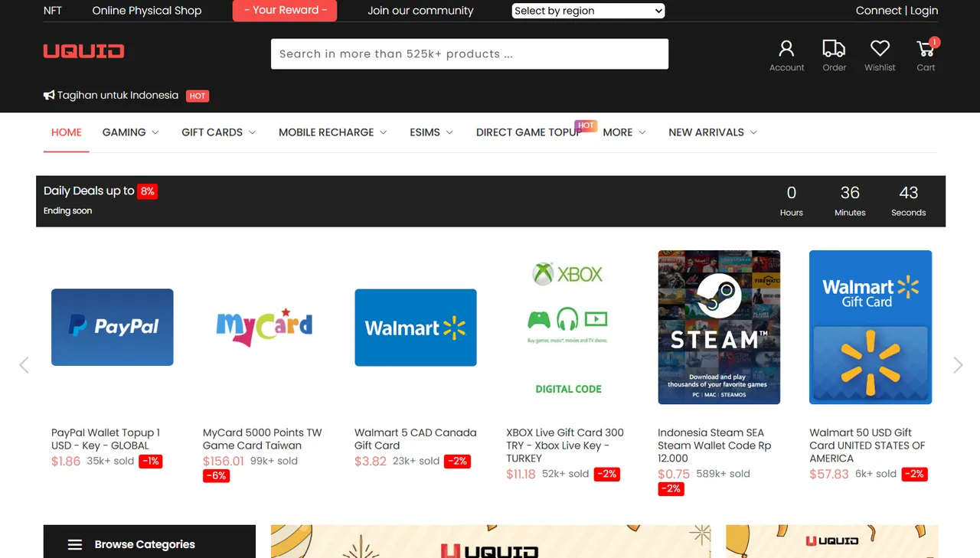Image resolution: width=980 pixels, height=558 pixels.
Task: Open MyCard 5000 Points TW title
Action: (263, 439)
